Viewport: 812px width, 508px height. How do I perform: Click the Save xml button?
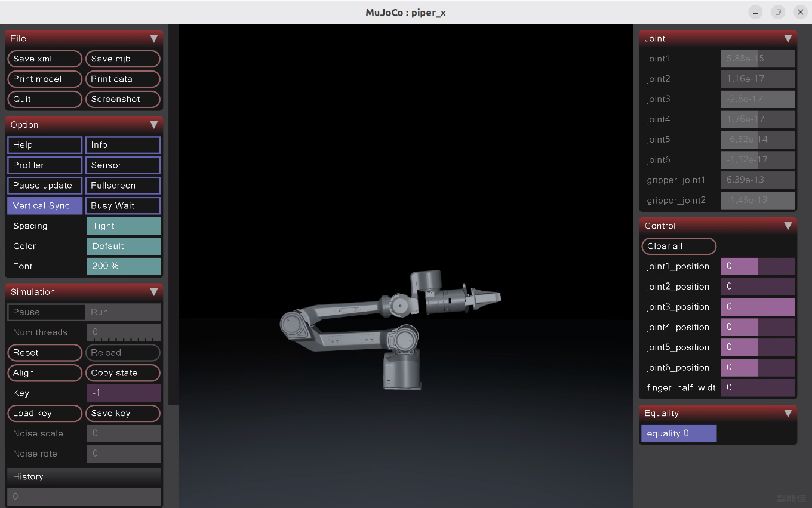(x=45, y=59)
